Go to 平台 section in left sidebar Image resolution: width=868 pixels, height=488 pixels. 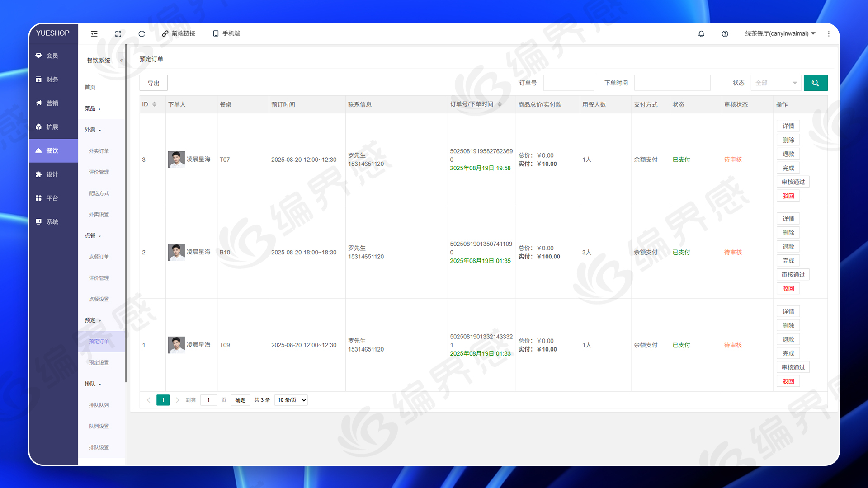point(53,198)
